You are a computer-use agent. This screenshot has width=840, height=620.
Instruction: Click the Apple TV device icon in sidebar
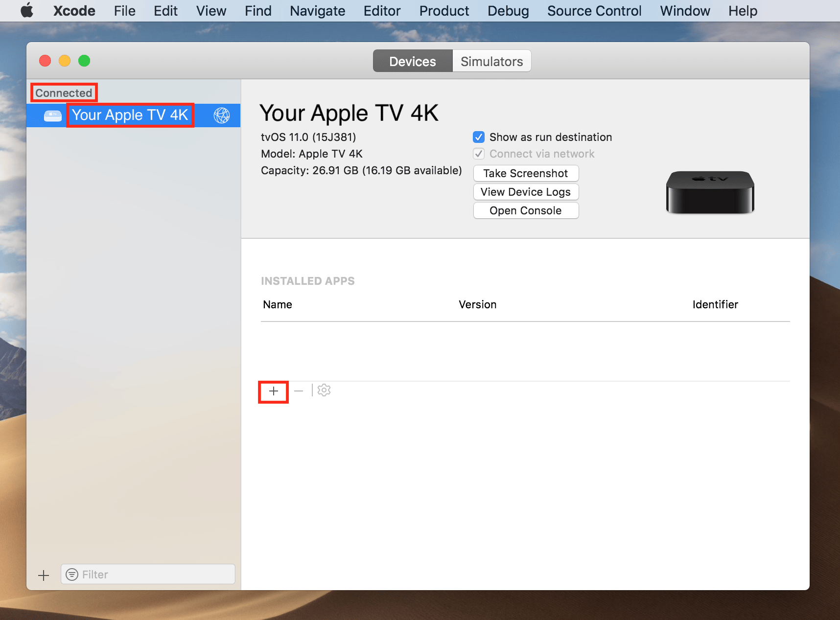click(53, 115)
